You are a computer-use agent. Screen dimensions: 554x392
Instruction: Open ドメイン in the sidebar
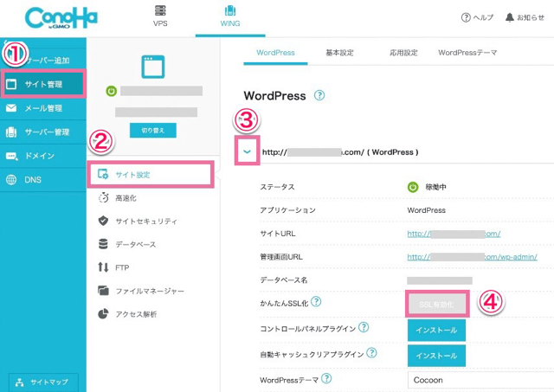coord(43,156)
